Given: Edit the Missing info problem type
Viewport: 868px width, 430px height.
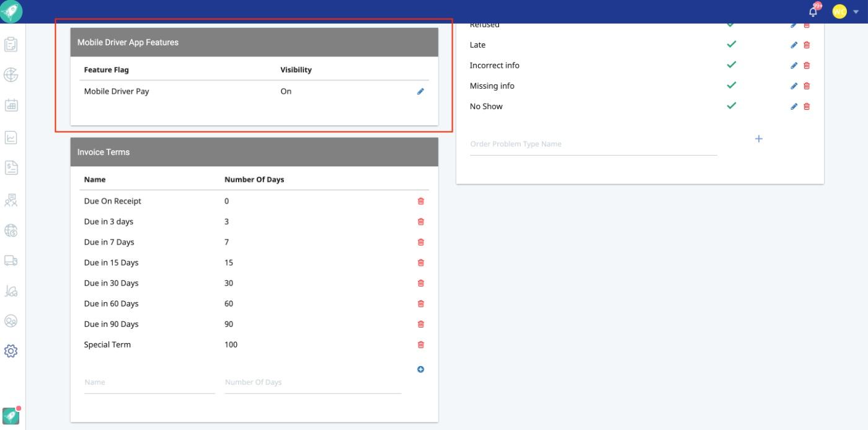Looking at the screenshot, I should coord(794,86).
